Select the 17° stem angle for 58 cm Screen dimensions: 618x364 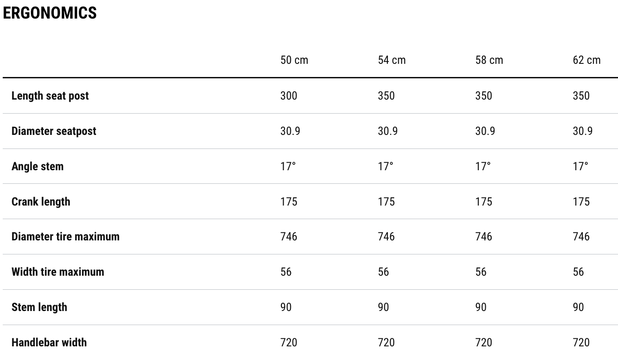click(483, 166)
